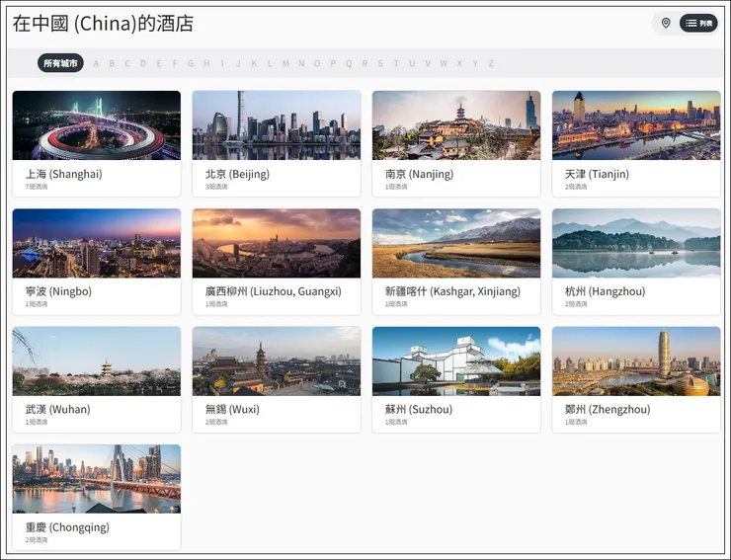
Task: Click the 鄭州 (Zhengzhou) city title
Action: tap(608, 410)
